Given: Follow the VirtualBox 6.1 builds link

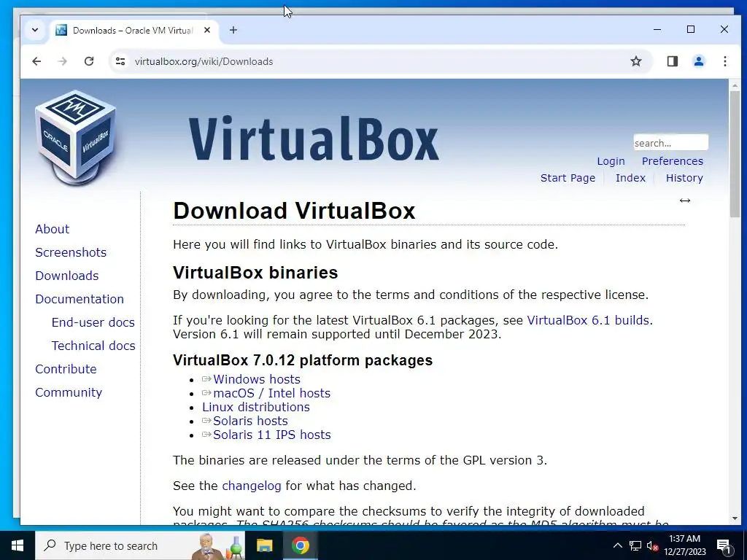Looking at the screenshot, I should 588,320.
